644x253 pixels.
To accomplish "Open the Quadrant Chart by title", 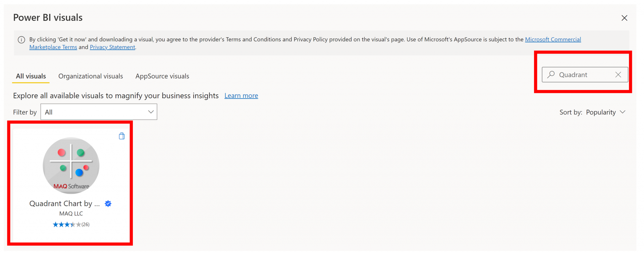I will click(64, 204).
